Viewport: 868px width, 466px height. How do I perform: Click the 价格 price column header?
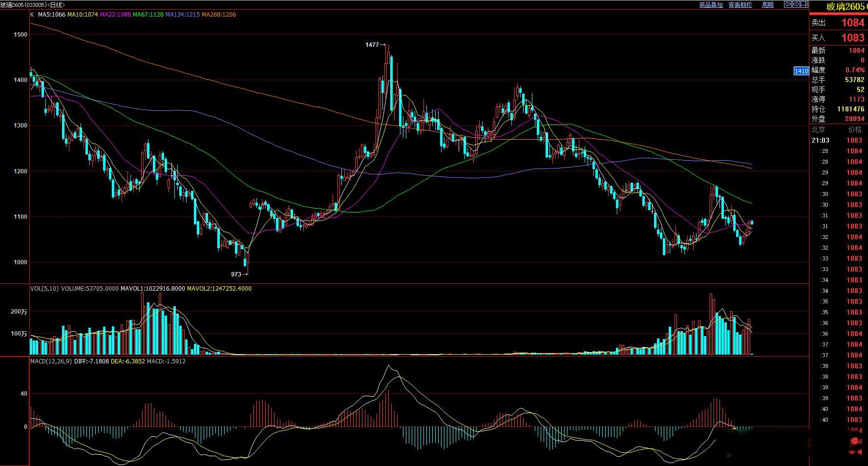pyautogui.click(x=855, y=129)
